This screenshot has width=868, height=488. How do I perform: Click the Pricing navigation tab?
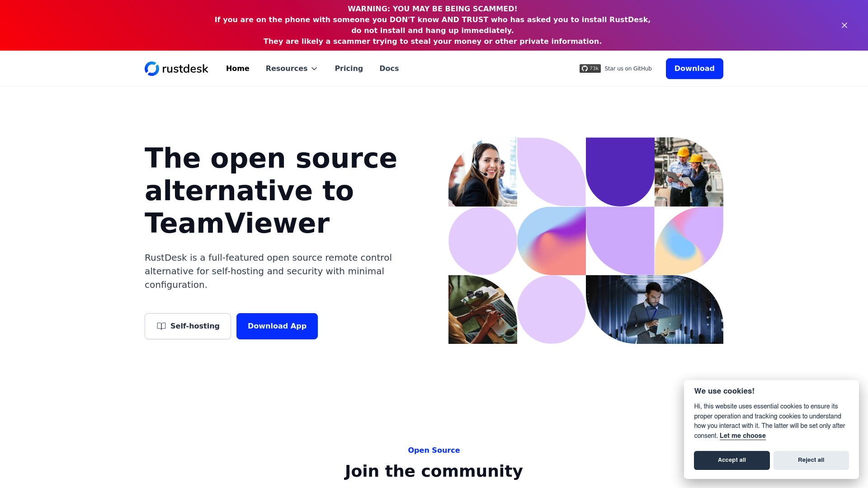tap(349, 69)
